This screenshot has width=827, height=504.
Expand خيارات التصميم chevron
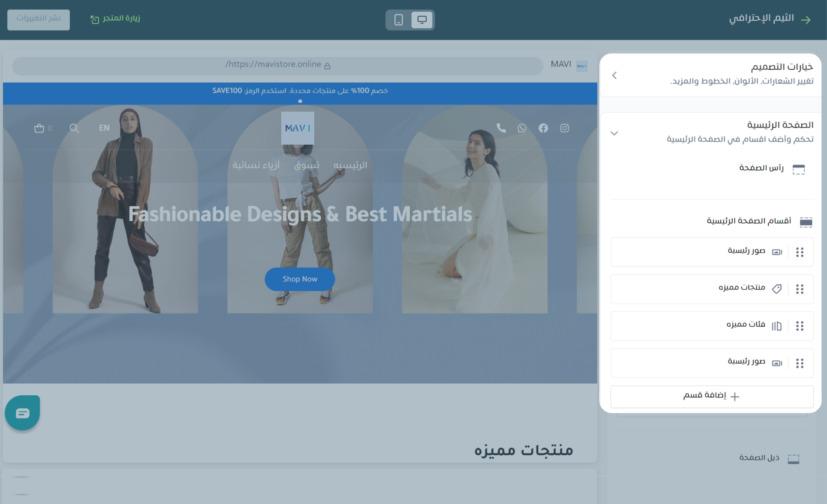tap(614, 75)
